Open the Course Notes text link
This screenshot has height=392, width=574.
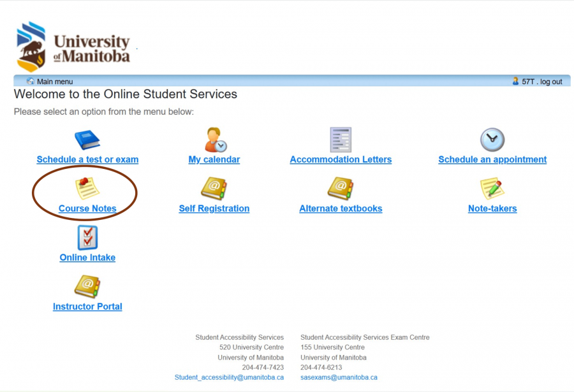coord(87,208)
